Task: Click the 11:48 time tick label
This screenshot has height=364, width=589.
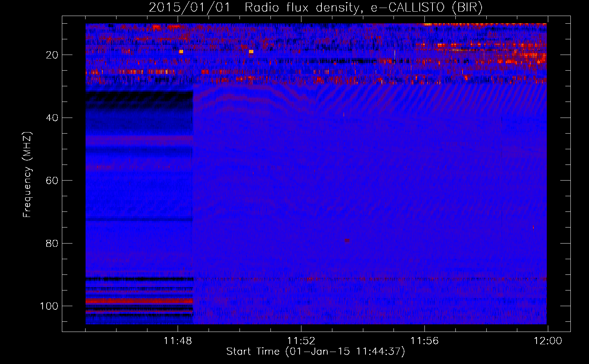Action: [x=178, y=341]
